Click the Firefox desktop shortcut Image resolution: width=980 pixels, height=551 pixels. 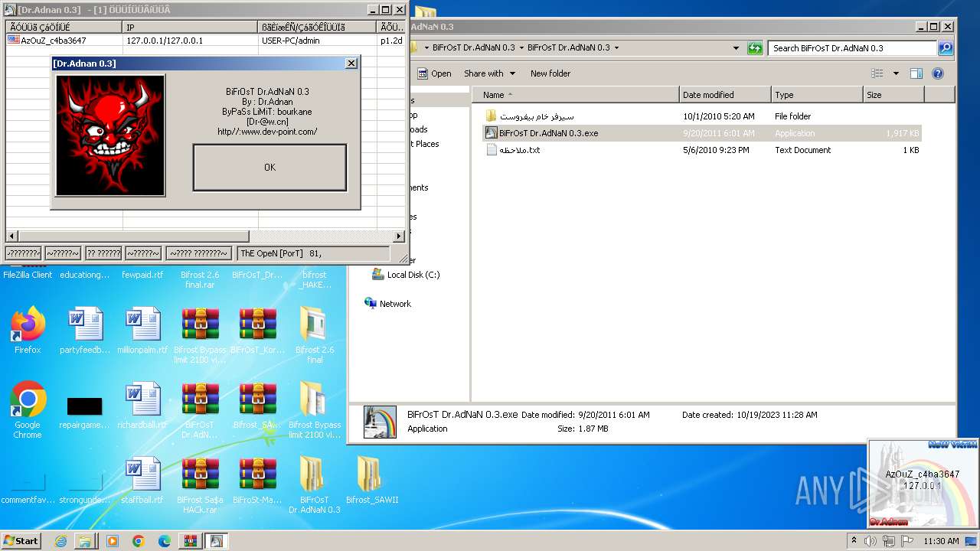[28, 331]
